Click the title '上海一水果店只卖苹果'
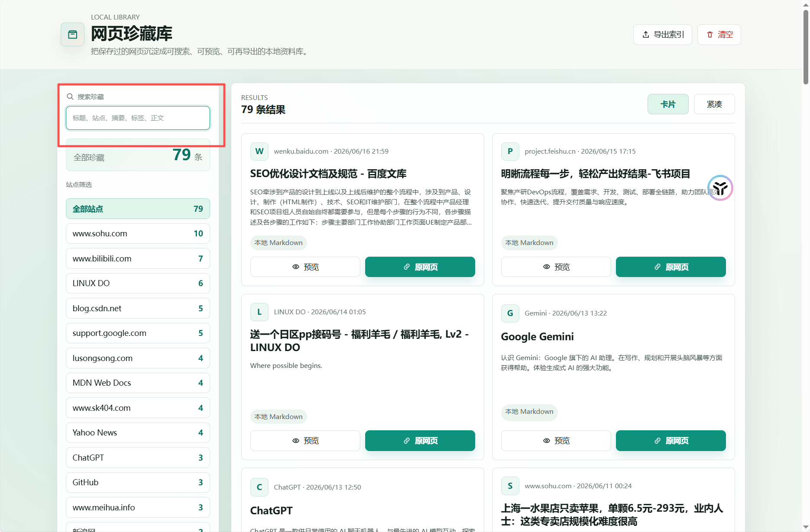The height and width of the screenshot is (532, 810). click(x=612, y=515)
